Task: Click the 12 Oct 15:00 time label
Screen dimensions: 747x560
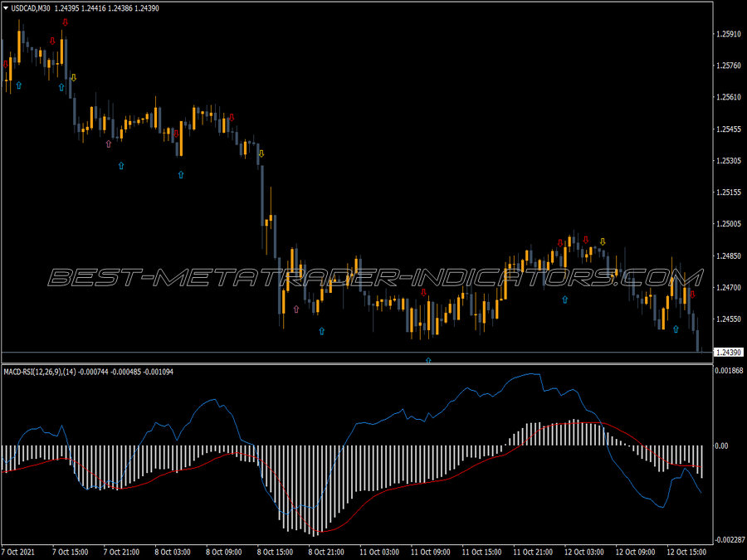Action: tap(686, 552)
